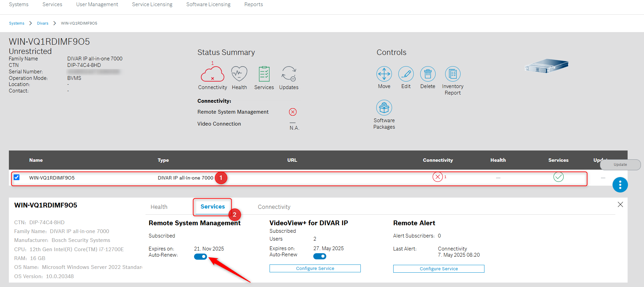The height and width of the screenshot is (287, 644).
Task: Open the Edit pencil control
Action: click(x=406, y=74)
